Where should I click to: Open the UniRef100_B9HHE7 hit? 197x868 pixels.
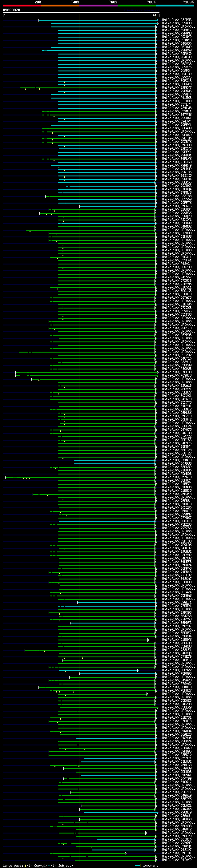pos(177,30)
